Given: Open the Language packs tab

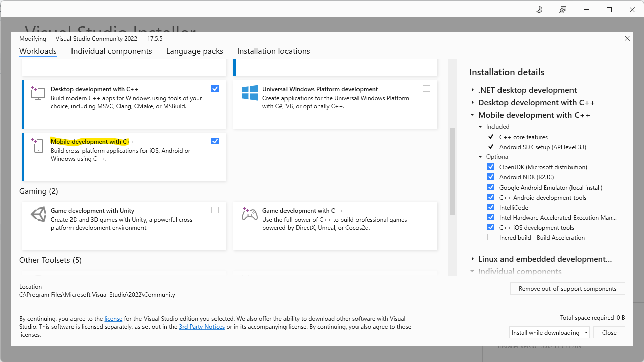Looking at the screenshot, I should pos(194,51).
